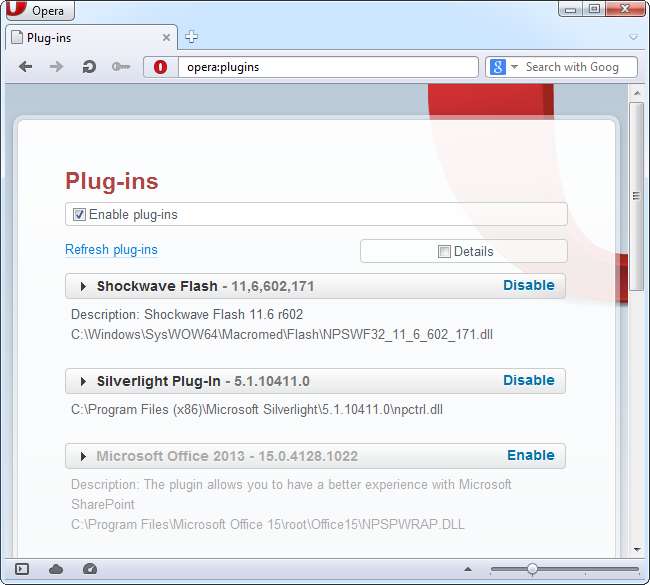Open the Google search engine dropdown
Viewport: 650px width, 585px height.
[x=514, y=66]
